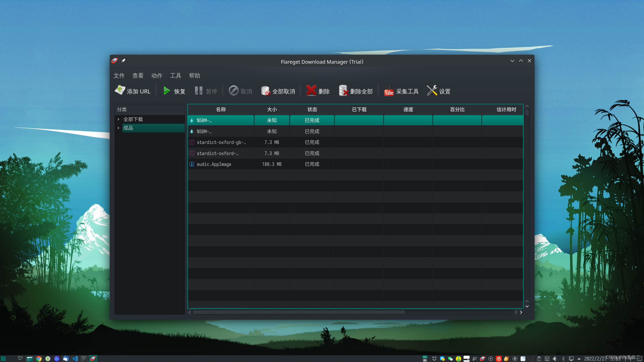
Task: Click the Add URL toolbar icon
Action: (x=120, y=90)
